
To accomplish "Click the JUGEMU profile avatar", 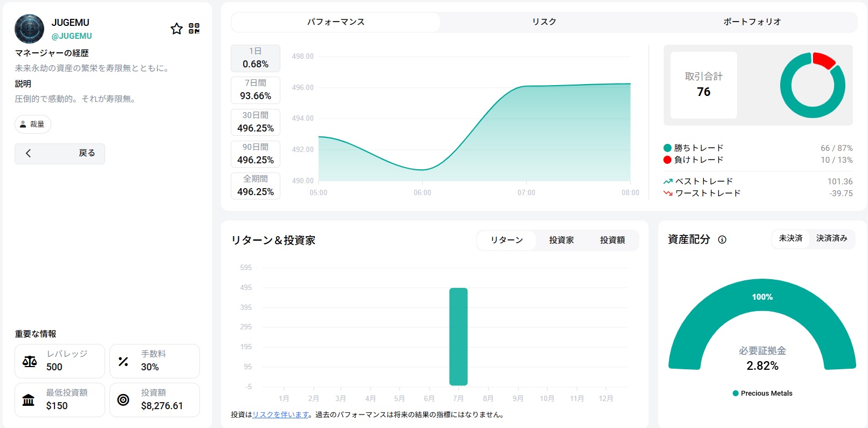I will tap(29, 29).
